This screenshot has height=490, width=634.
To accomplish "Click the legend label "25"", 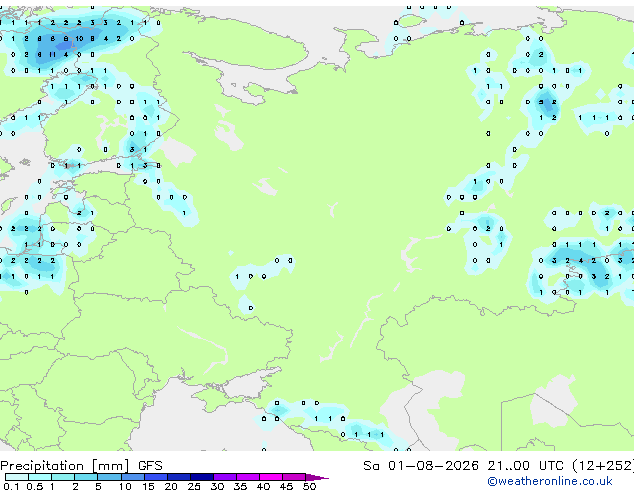I will [x=194, y=486].
